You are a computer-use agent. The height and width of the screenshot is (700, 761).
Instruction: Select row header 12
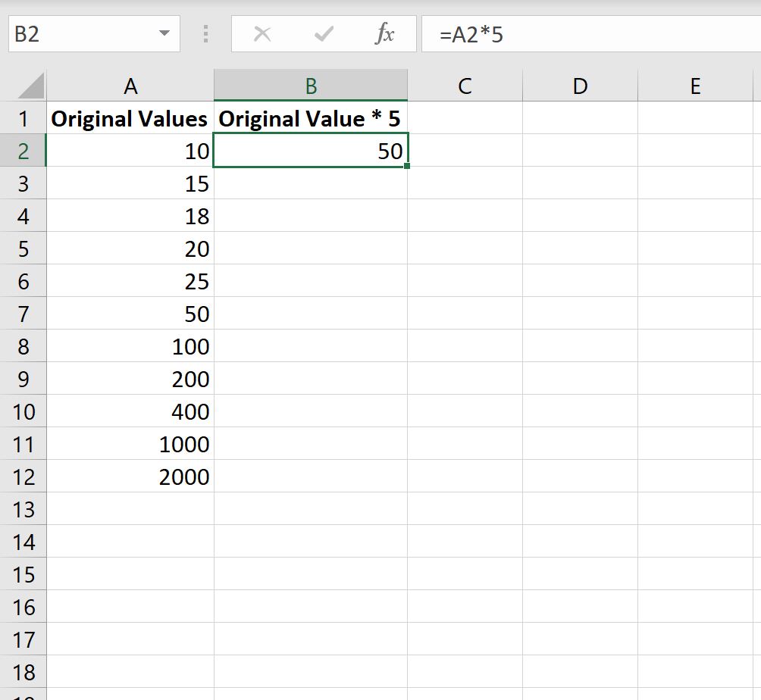pos(23,477)
